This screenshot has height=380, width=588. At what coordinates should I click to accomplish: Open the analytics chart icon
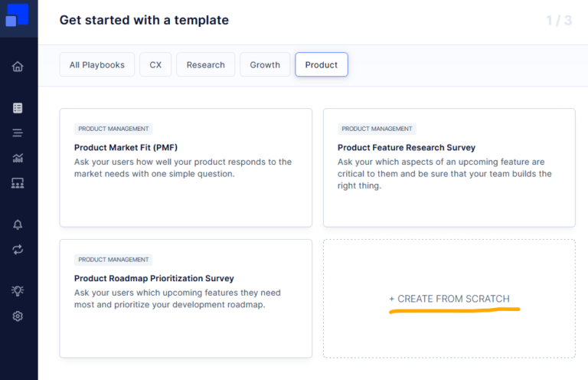click(18, 158)
